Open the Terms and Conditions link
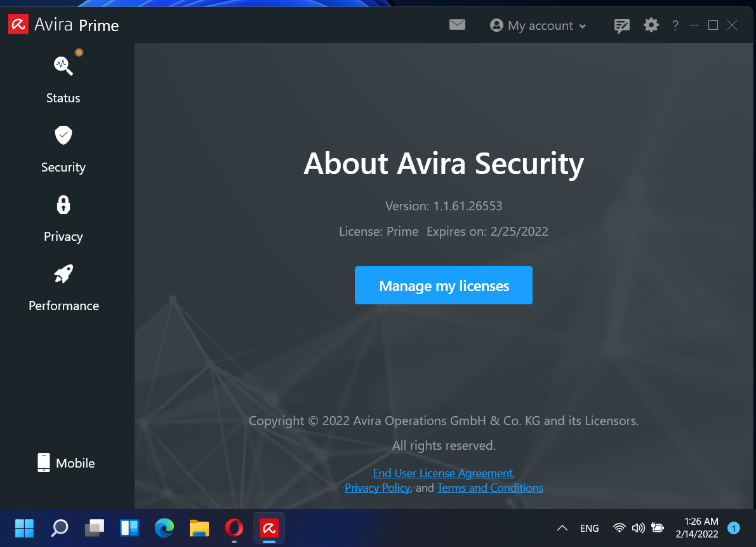Viewport: 756px width, 547px height. click(490, 488)
